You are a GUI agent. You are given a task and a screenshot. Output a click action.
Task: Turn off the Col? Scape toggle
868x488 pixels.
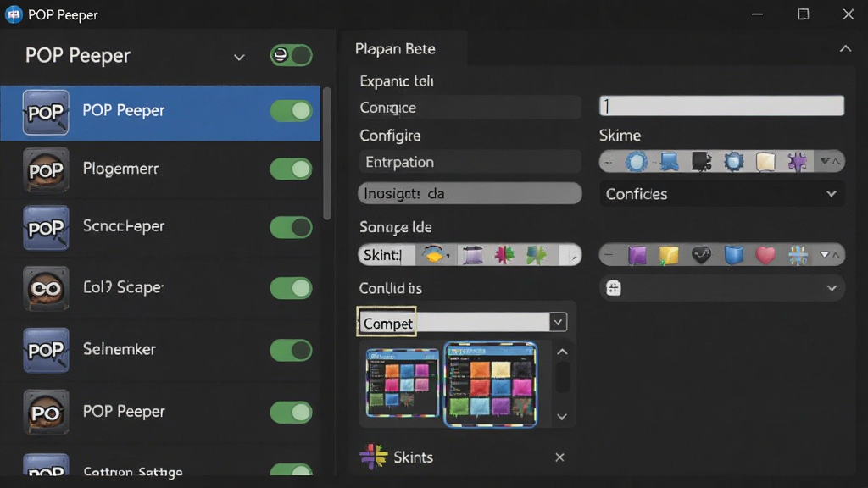coord(292,288)
